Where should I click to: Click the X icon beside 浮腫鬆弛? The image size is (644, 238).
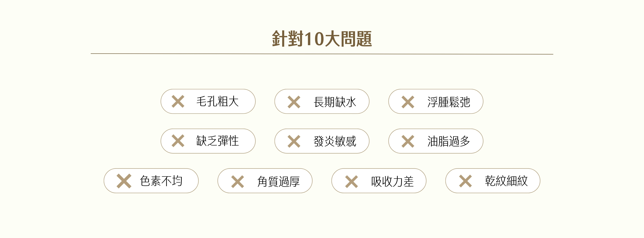(408, 102)
